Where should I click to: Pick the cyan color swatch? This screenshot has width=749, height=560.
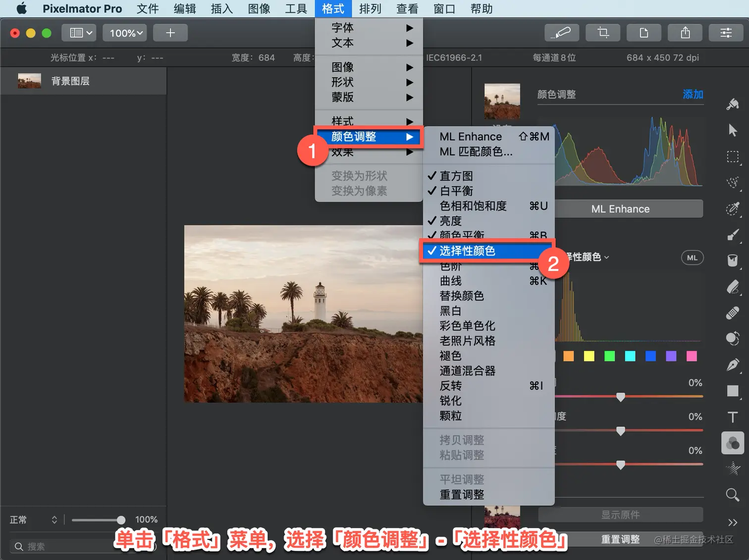pyautogui.click(x=630, y=356)
